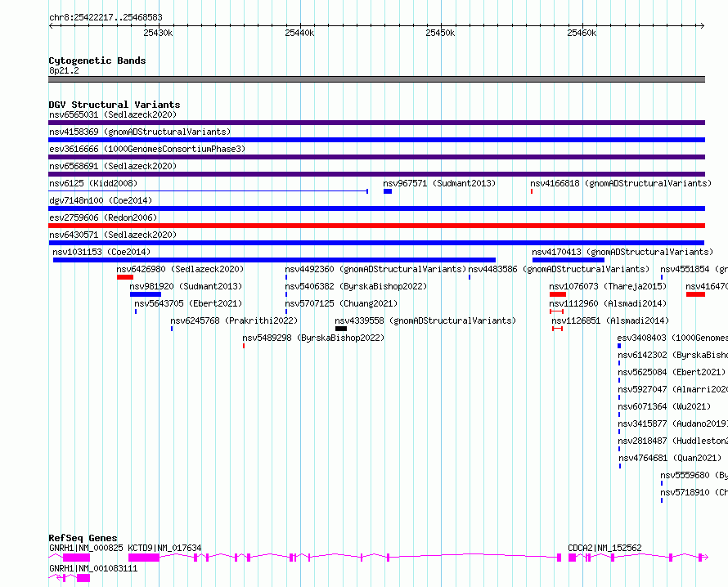Click nsv5406382 (ByrskaBishop2022) label
The height and width of the screenshot is (587, 728).
coord(356,286)
